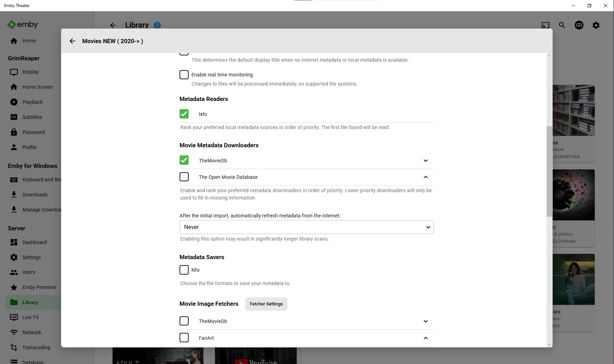Click the Downloads arrow icon

coord(14,195)
